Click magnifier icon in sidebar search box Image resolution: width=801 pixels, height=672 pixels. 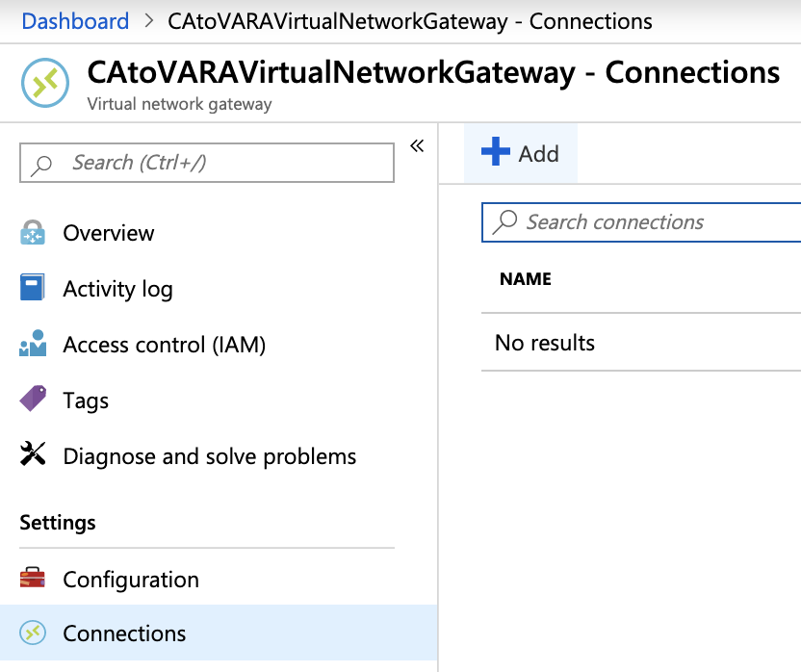(42, 164)
